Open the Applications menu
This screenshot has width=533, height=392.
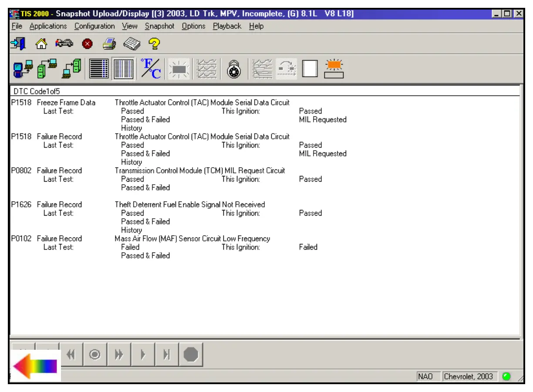[x=48, y=26]
